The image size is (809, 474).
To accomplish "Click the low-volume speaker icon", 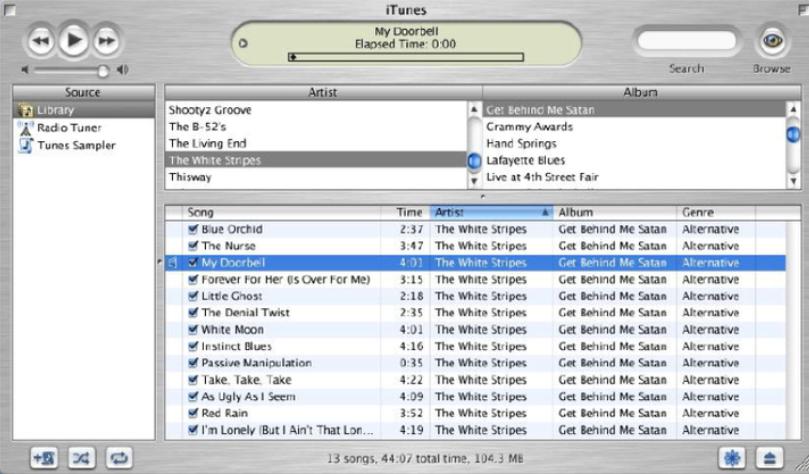I will [x=25, y=69].
